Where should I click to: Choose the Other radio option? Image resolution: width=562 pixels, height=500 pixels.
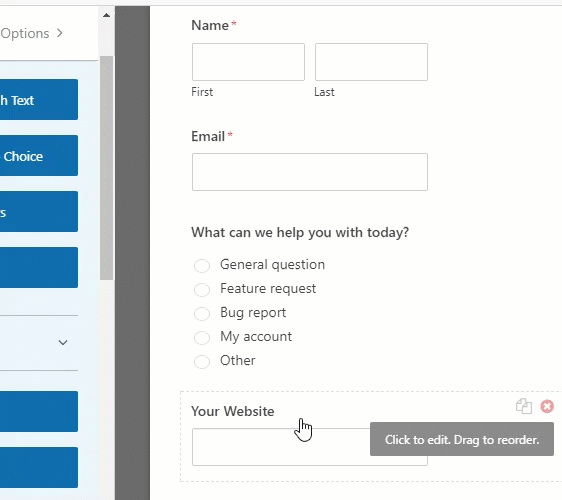[x=202, y=362]
